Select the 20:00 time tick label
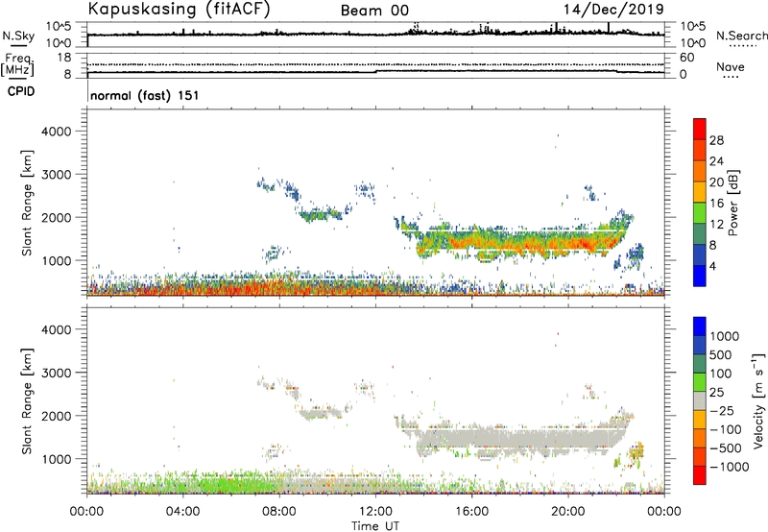Screen dimensions: 768x532 567,512
